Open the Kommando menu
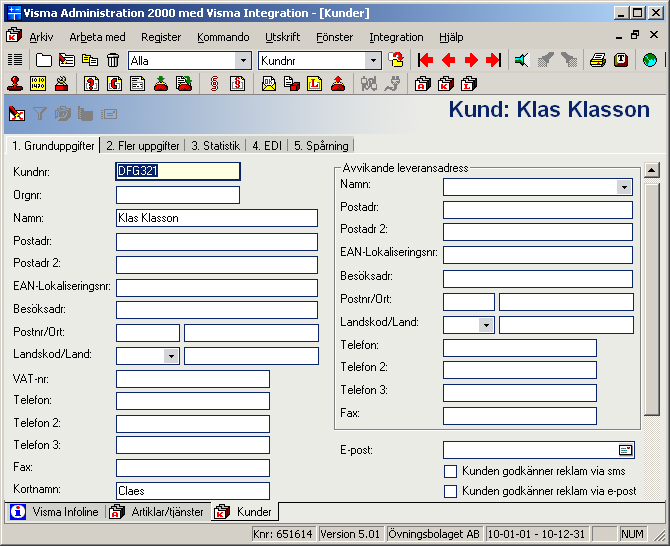Screen dimensions: 670x546 tap(223, 37)
